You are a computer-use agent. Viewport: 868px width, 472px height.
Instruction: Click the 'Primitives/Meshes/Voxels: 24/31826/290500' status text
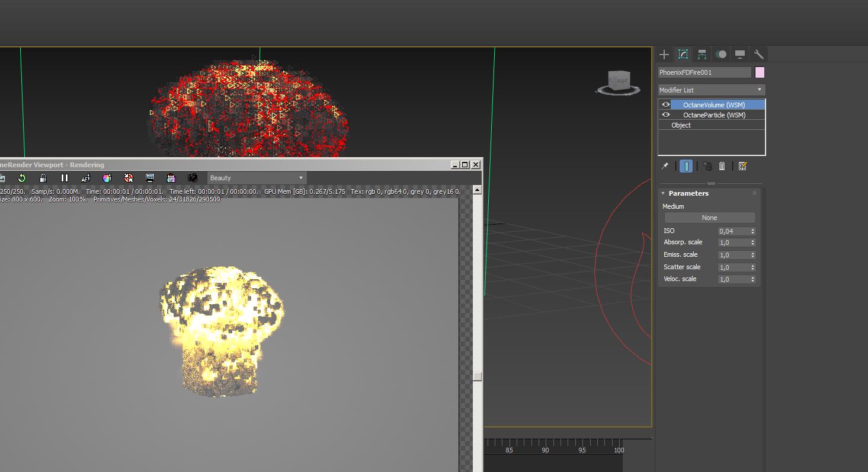click(157, 199)
